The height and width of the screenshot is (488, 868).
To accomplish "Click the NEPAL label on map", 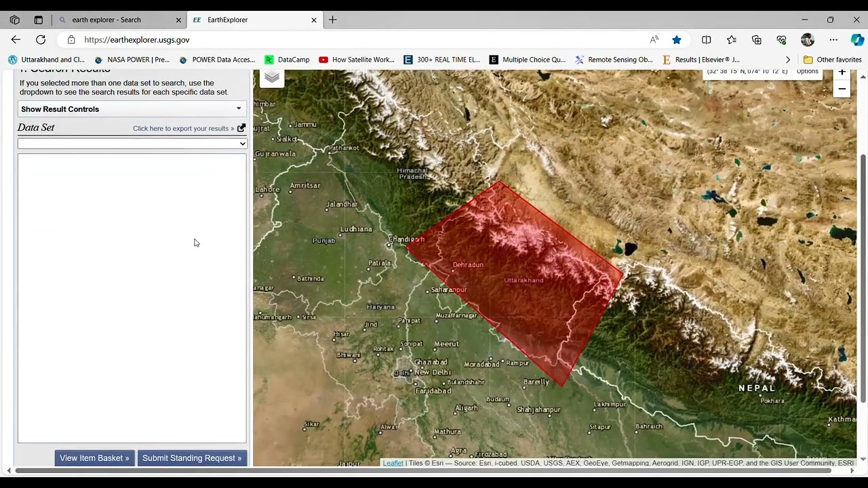I will click(757, 388).
